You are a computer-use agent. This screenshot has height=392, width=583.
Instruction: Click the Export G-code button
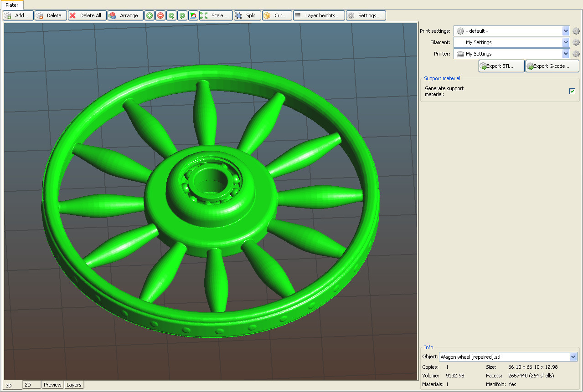pos(552,66)
